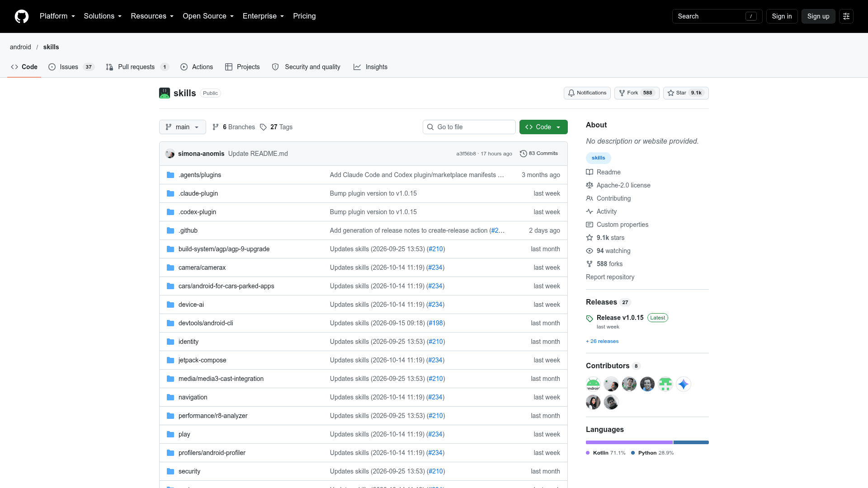
Task: Open the + 26 releases link
Action: coord(602,341)
